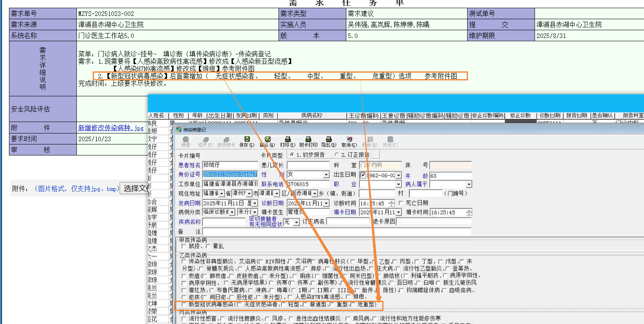Select the 1.初步报告 radio button
This screenshot has height=324, width=644.
(x=292, y=155)
